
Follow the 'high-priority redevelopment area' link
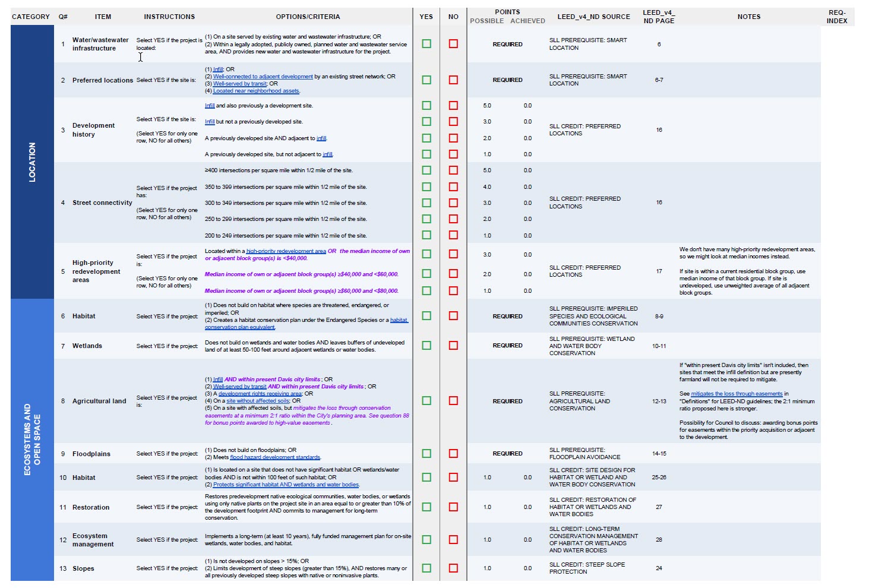(286, 251)
